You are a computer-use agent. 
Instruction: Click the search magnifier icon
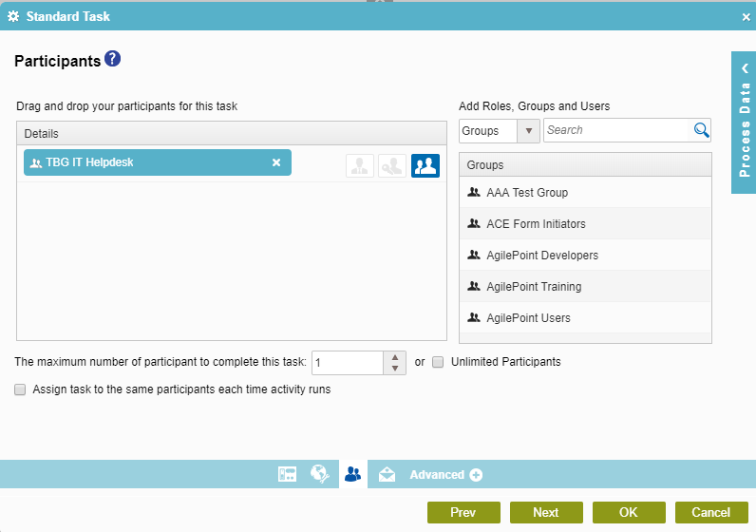pos(701,130)
